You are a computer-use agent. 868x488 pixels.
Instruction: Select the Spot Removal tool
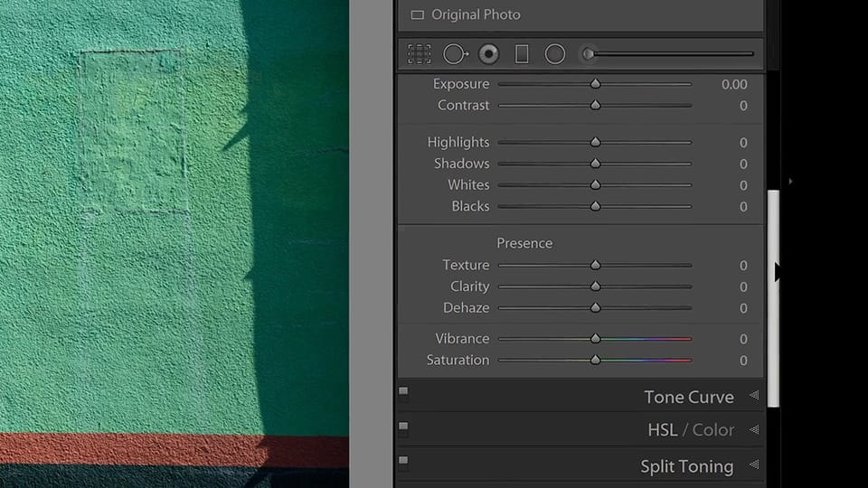[x=455, y=54]
